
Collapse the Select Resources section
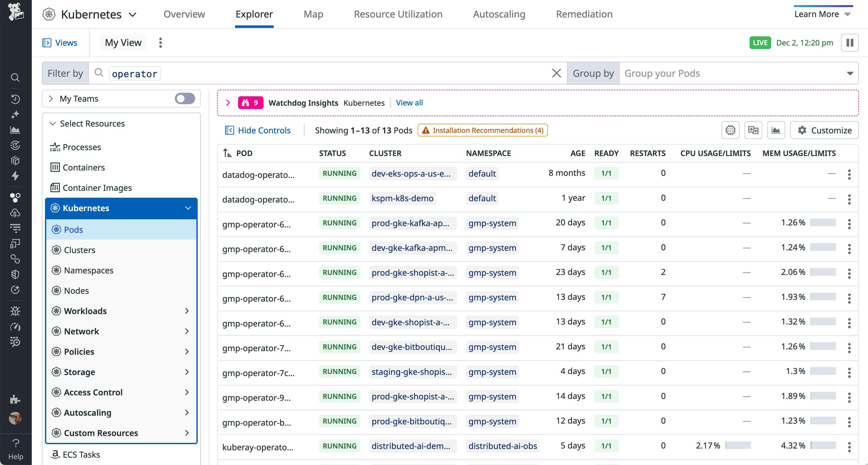(x=53, y=123)
